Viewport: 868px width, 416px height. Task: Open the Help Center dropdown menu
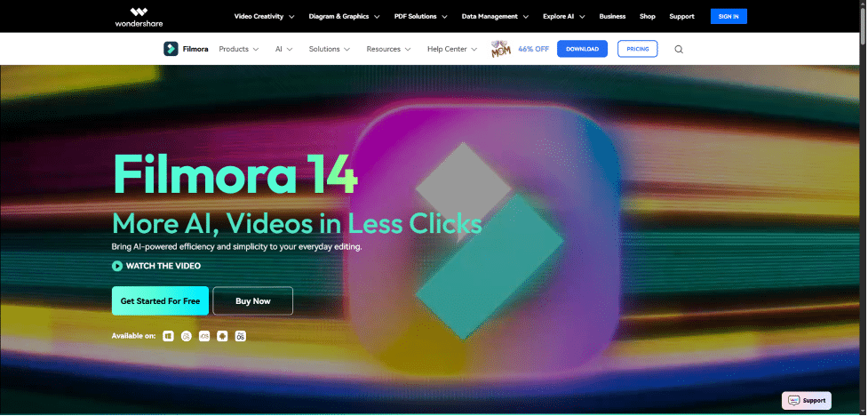point(452,49)
